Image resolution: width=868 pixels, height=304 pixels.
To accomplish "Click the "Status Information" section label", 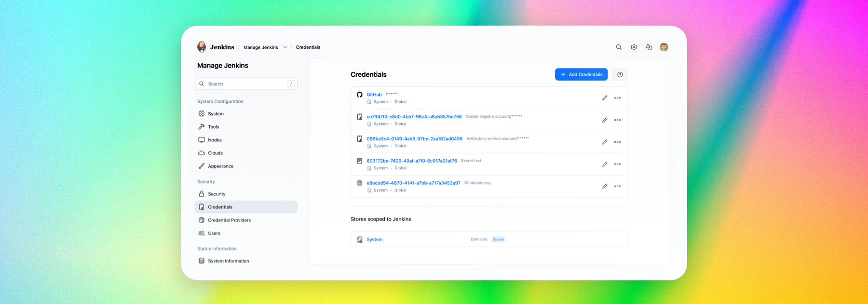I will click(x=217, y=249).
